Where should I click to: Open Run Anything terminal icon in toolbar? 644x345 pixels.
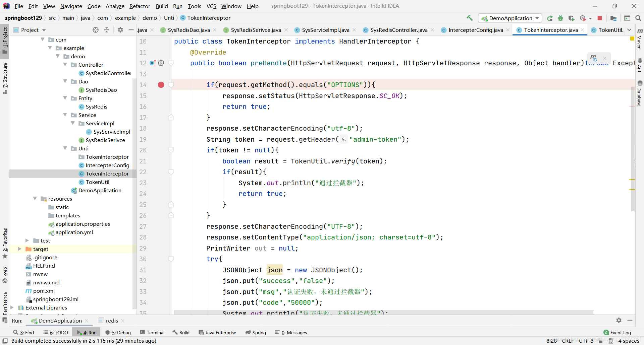[627, 18]
